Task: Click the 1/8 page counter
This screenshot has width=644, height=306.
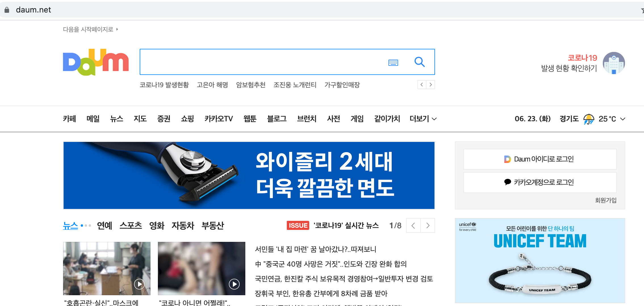Action: click(x=395, y=225)
